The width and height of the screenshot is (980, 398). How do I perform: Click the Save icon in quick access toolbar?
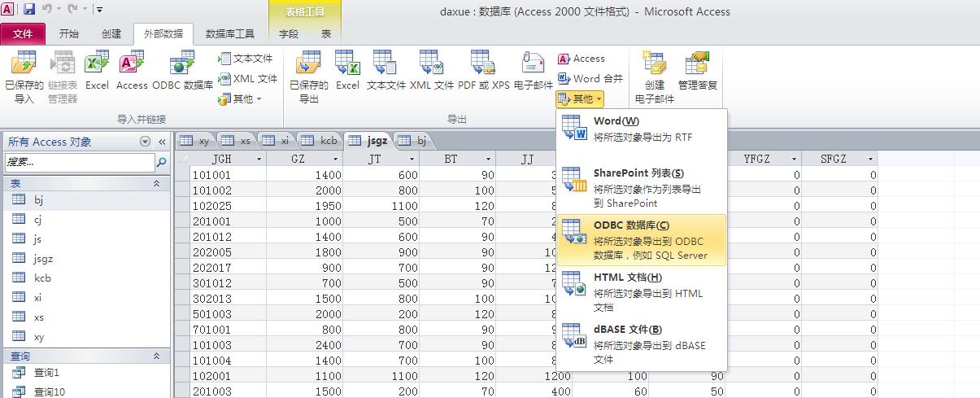28,10
